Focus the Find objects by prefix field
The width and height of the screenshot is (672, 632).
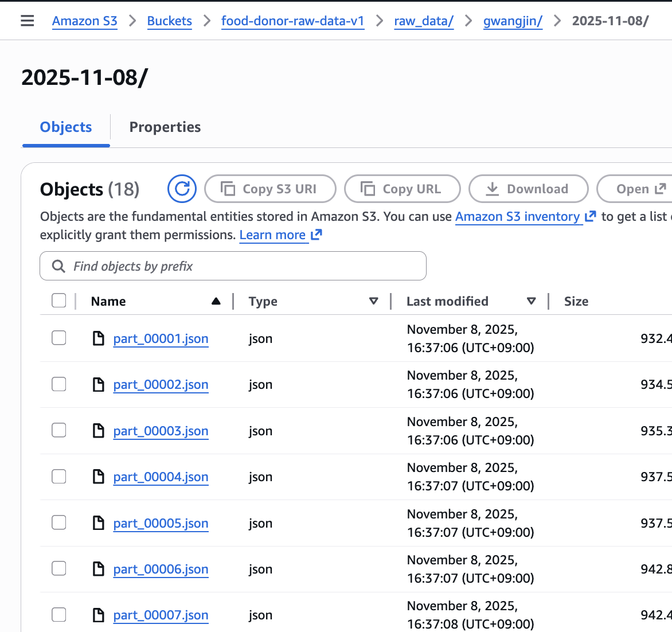tap(233, 266)
